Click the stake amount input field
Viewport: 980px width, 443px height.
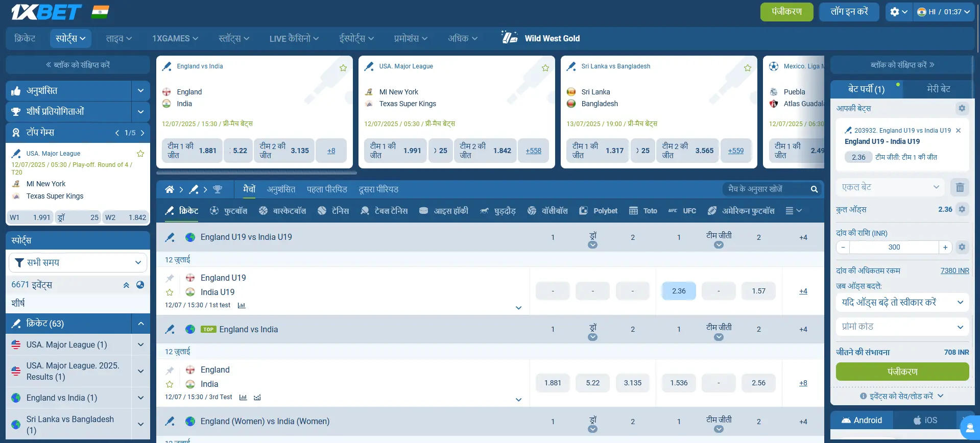[x=894, y=247]
